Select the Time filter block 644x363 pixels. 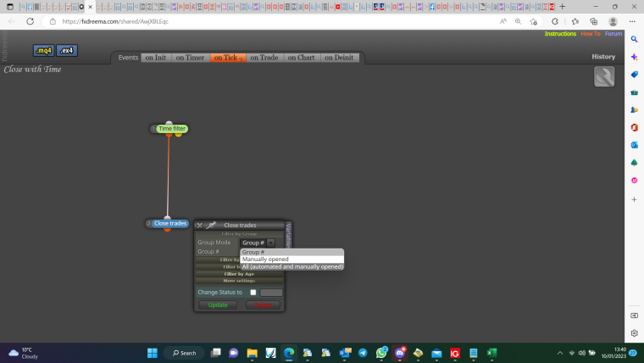click(172, 129)
